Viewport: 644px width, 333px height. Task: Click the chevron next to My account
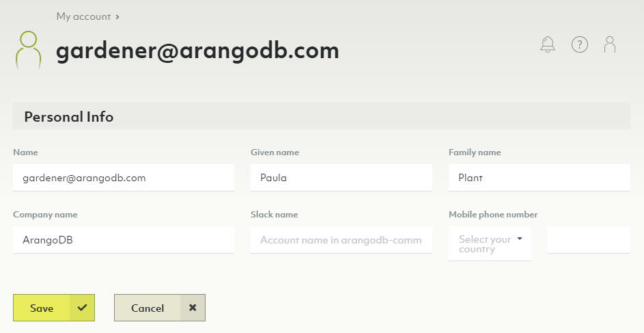[x=117, y=16]
